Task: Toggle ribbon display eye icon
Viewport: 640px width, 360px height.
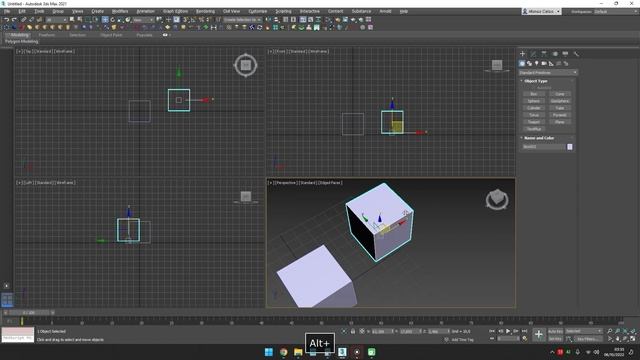Action: (x=165, y=35)
